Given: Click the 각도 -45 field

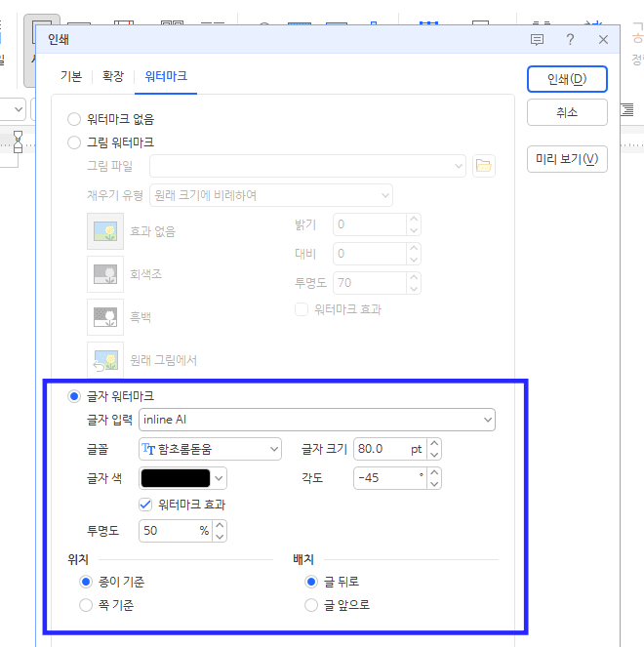Looking at the screenshot, I should tap(390, 478).
